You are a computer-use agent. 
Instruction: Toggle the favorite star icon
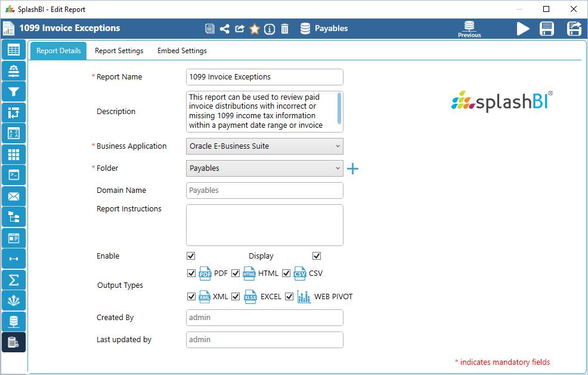tap(255, 29)
